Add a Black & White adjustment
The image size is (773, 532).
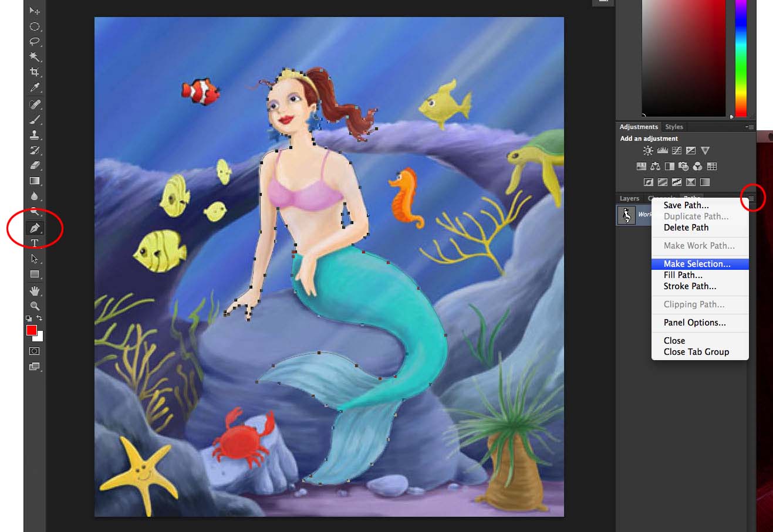670,166
